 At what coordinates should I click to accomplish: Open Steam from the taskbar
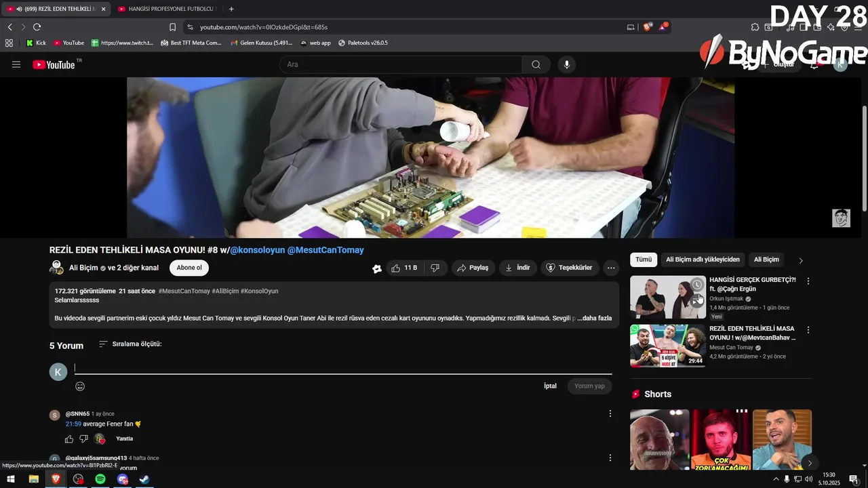tap(144, 479)
